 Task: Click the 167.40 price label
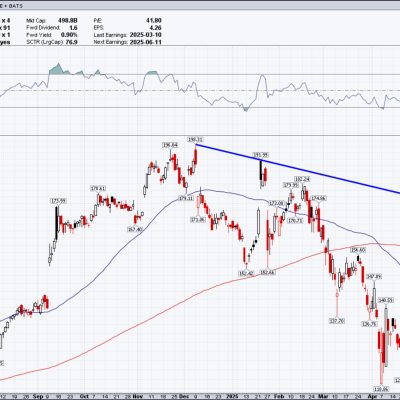point(135,229)
